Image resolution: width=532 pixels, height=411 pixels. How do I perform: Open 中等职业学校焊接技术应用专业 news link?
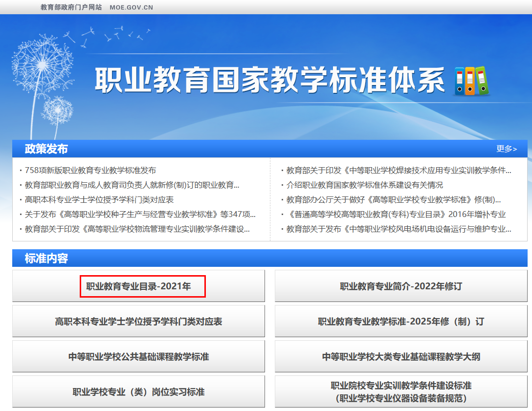coord(399,171)
